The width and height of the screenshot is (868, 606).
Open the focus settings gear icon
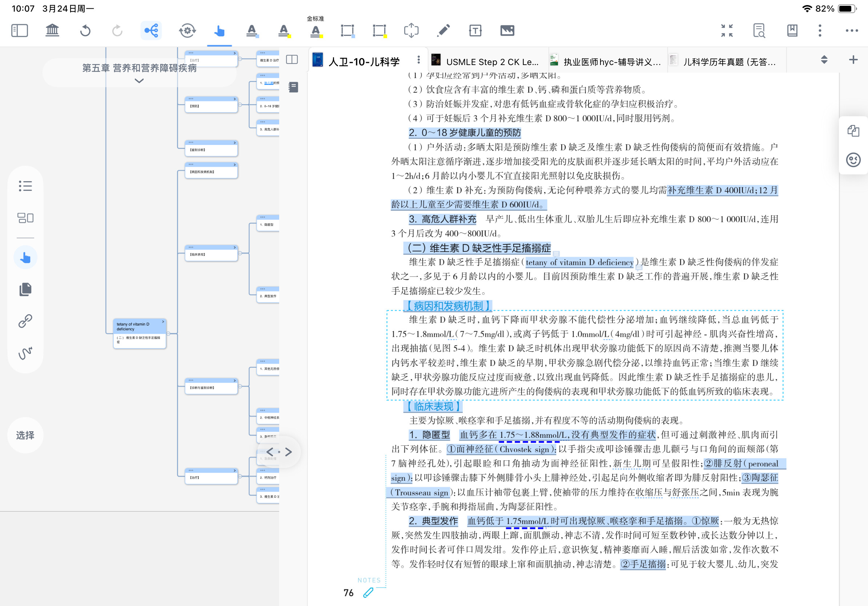coord(187,31)
